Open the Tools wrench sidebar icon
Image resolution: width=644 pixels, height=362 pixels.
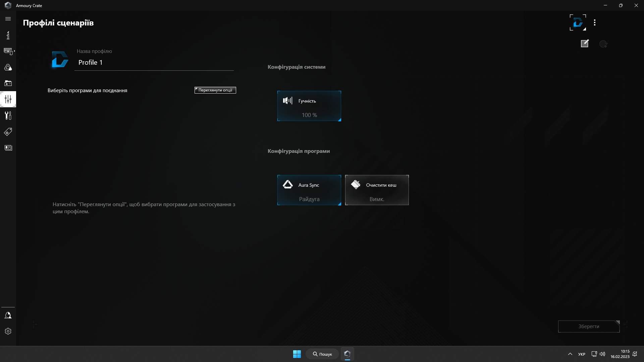(8, 116)
